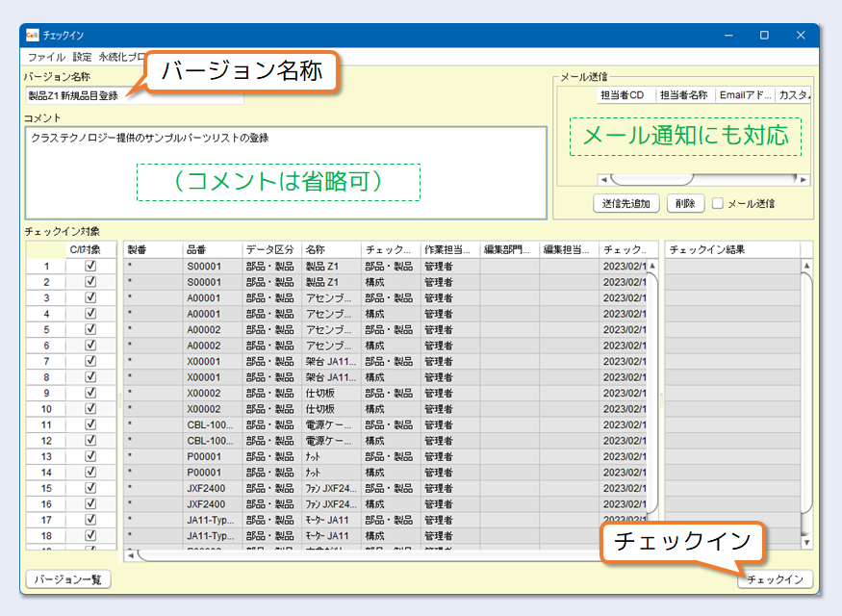The image size is (842, 616).
Task: Click the 品番 column header
Action: point(212,249)
